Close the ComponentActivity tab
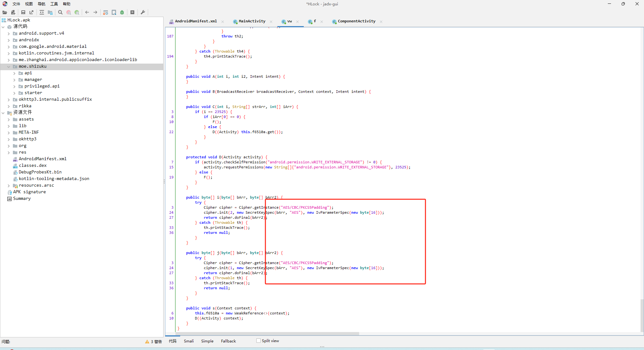 [381, 21]
